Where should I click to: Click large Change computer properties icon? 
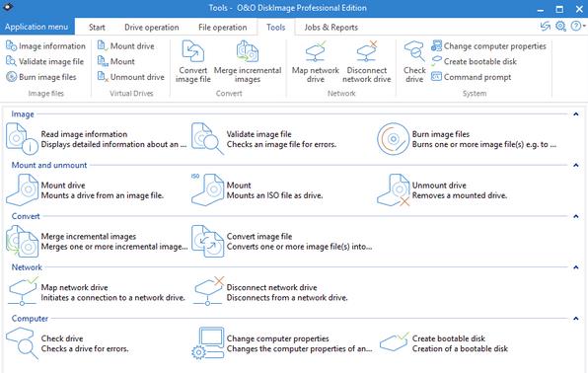tap(207, 343)
